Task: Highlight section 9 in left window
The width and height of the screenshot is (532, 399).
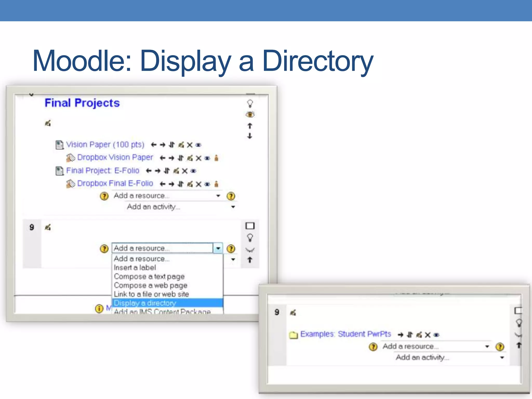Action: tap(250, 238)
